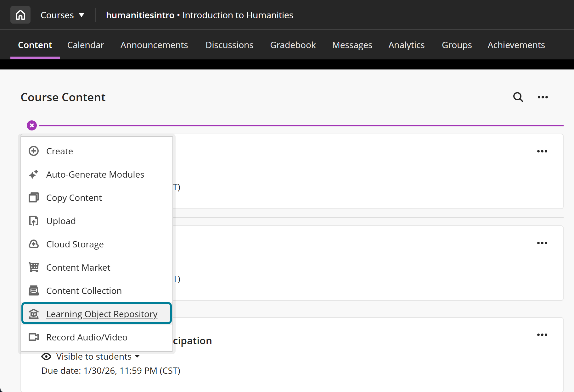Open the Course Content options ellipsis menu

click(x=543, y=97)
